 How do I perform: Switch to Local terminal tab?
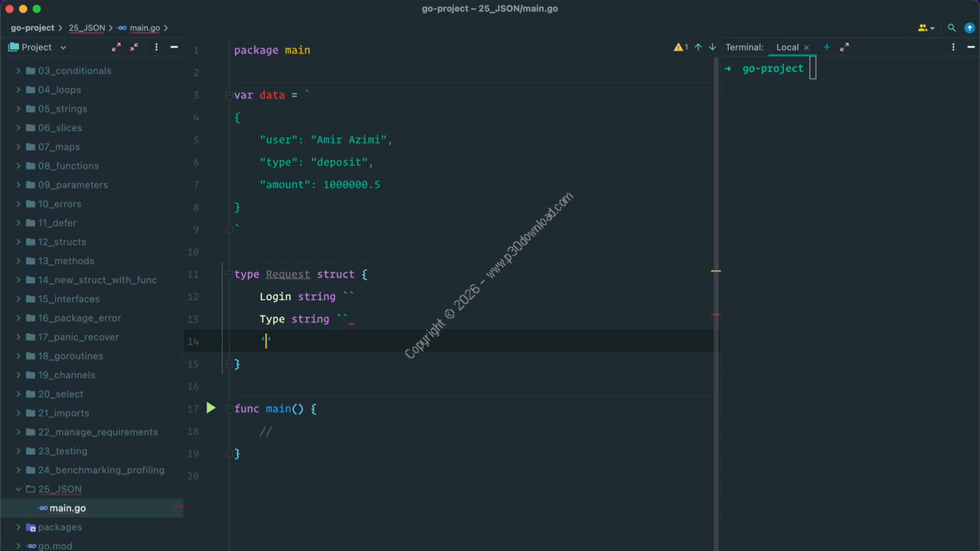click(x=787, y=47)
